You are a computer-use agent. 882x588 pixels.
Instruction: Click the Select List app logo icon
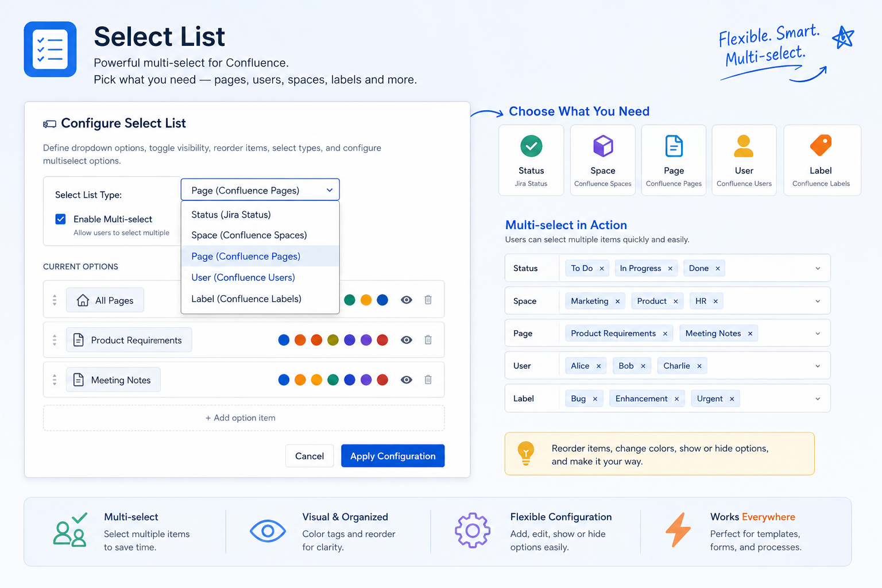tap(50, 49)
